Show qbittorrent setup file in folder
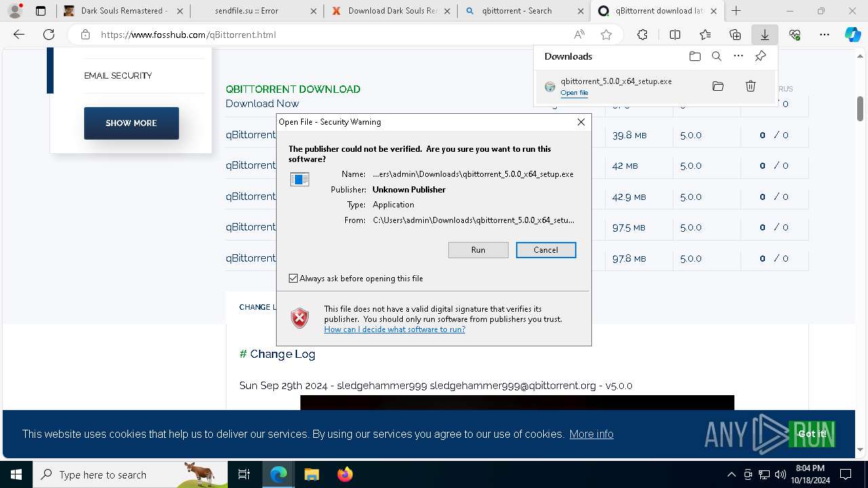868x488 pixels. coord(718,86)
